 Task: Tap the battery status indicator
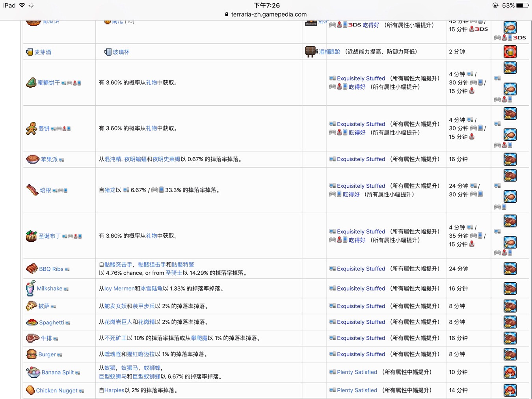coord(523,6)
